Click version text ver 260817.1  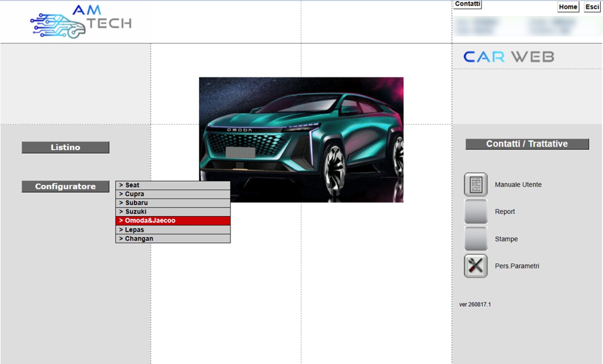pos(475,305)
